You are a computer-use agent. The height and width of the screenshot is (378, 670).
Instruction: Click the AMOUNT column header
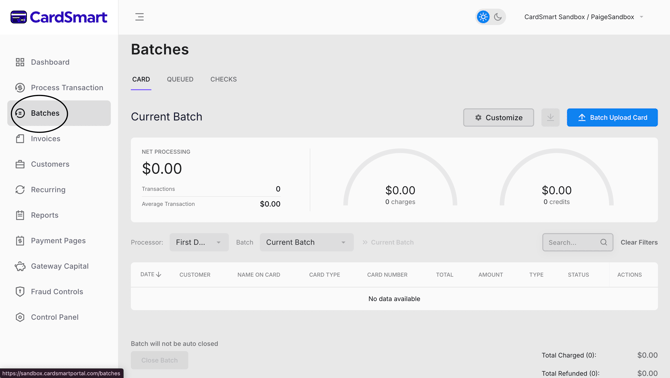click(491, 275)
